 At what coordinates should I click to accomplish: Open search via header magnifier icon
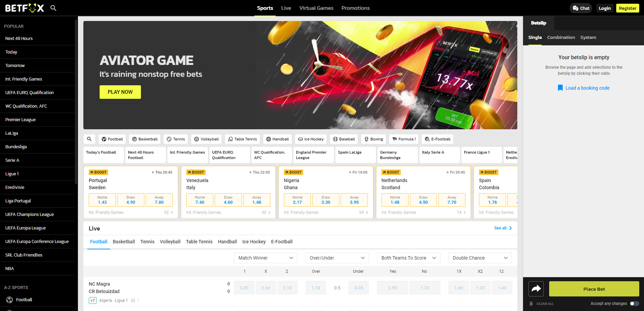coord(53,8)
